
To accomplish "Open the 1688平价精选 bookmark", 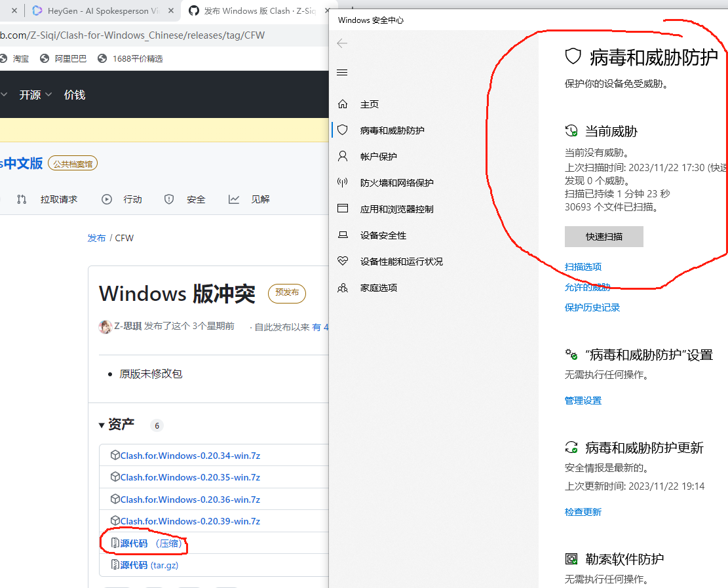I will click(x=130, y=58).
